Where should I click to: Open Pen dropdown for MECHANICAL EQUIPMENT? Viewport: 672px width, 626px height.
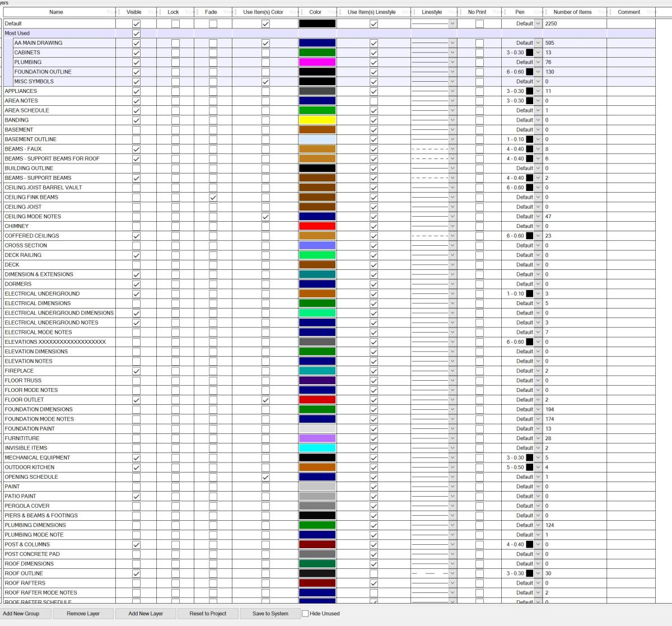[x=538, y=457]
